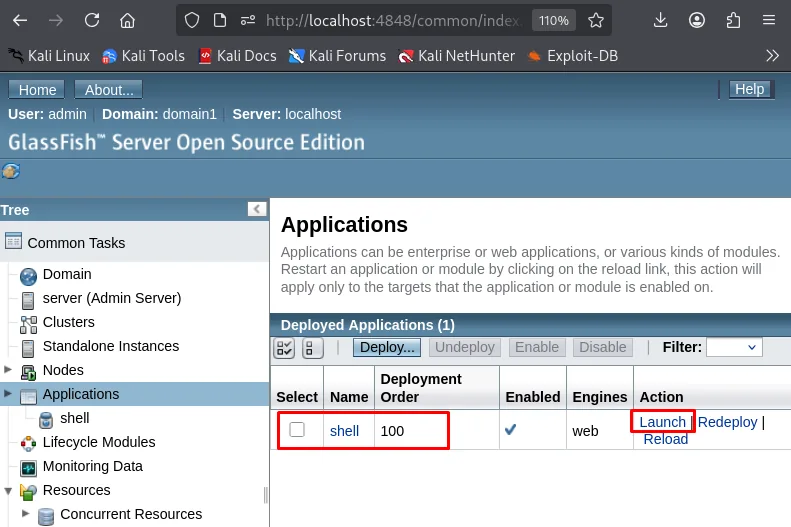This screenshot has height=527, width=791.
Task: Open shell application name link
Action: [345, 431]
